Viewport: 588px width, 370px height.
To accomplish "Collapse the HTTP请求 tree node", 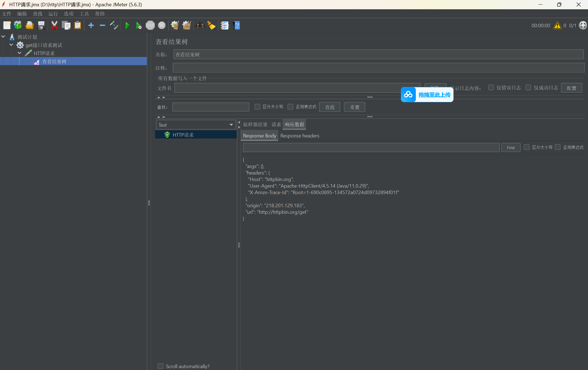I will tap(19, 53).
